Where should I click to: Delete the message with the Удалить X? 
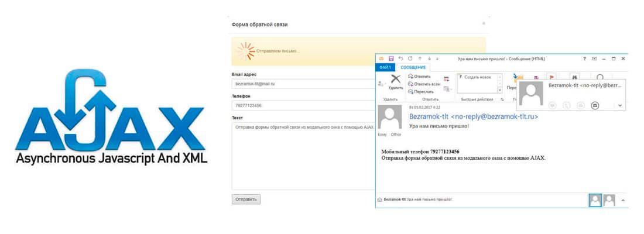(396, 82)
